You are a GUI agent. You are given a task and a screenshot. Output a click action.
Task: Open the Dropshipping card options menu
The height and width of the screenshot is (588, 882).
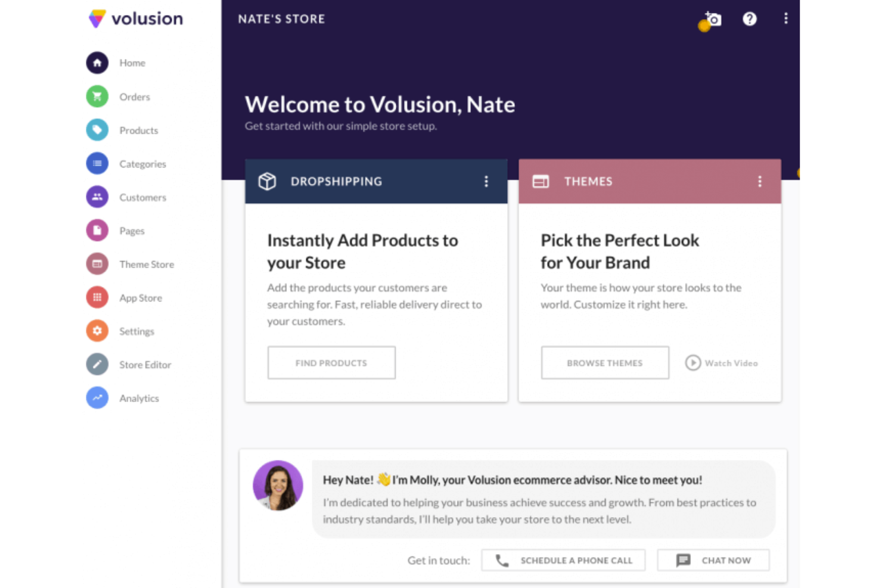486,181
